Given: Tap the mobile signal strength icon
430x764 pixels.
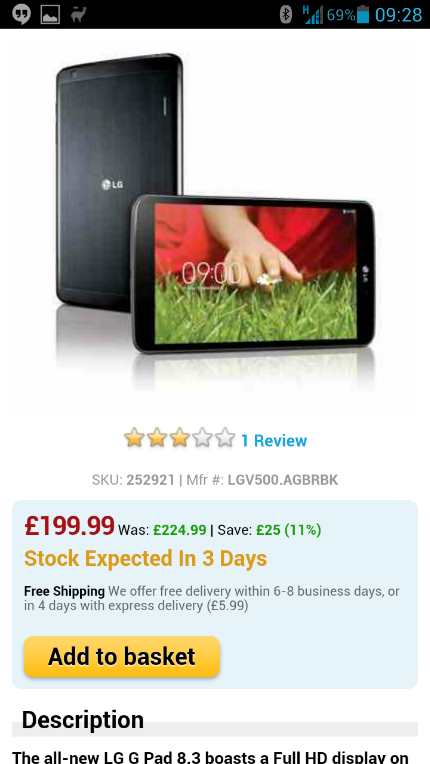Looking at the screenshot, I should click(312, 14).
